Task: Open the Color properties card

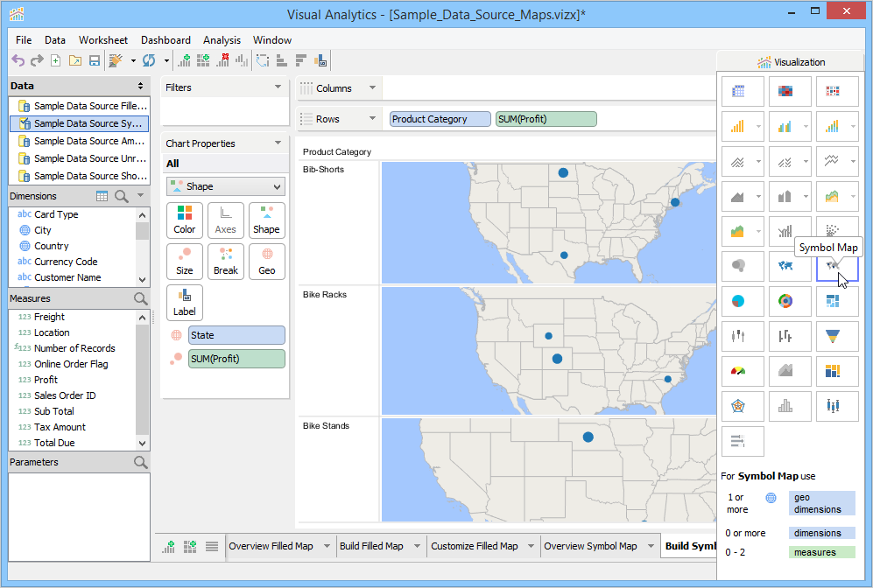Action: [185, 220]
